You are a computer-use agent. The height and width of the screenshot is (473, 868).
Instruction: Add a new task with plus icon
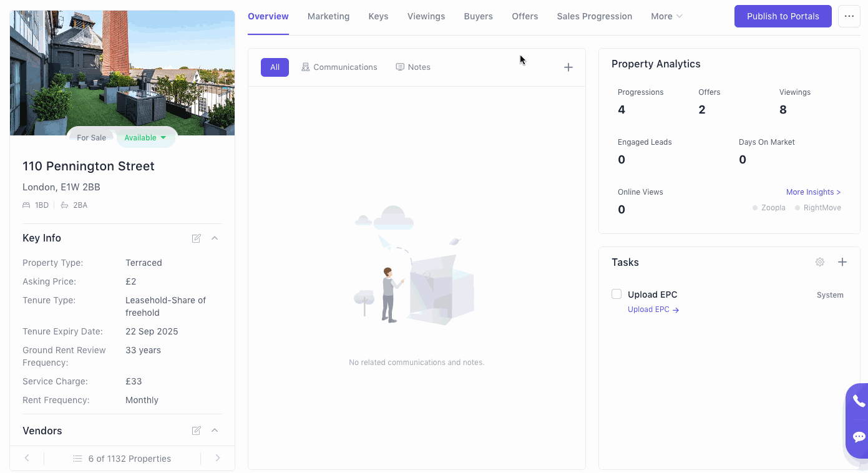pos(842,262)
